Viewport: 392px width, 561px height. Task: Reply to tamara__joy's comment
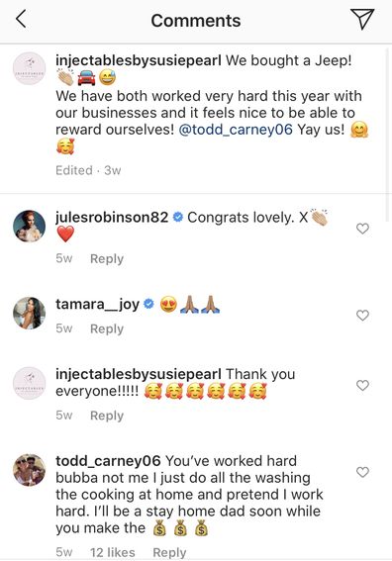click(107, 328)
